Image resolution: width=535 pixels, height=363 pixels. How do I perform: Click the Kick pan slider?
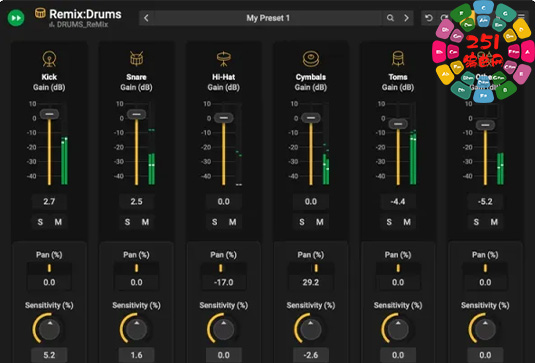pyautogui.click(x=49, y=268)
